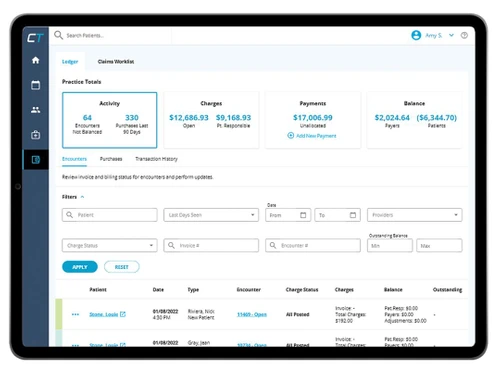Image resolution: width=500 pixels, height=375 pixels.
Task: Open the three-dot menu for the 4:30 PM row
Action: tap(75, 314)
